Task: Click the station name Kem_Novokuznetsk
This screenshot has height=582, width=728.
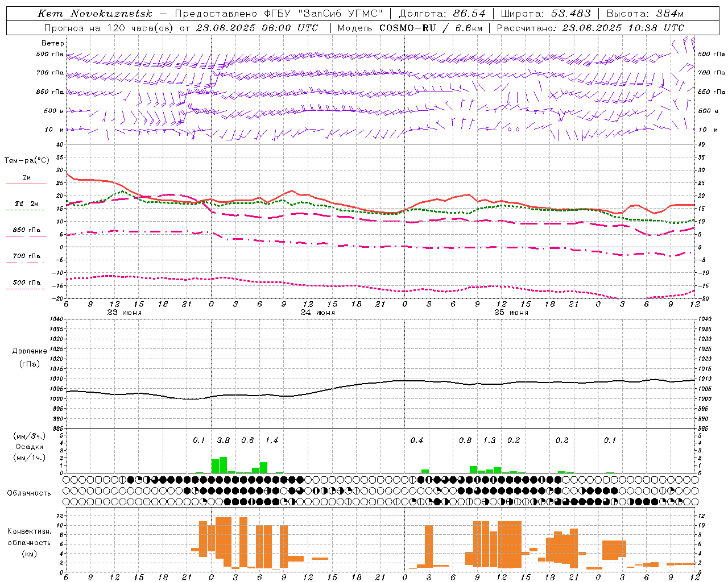Action: (x=94, y=14)
